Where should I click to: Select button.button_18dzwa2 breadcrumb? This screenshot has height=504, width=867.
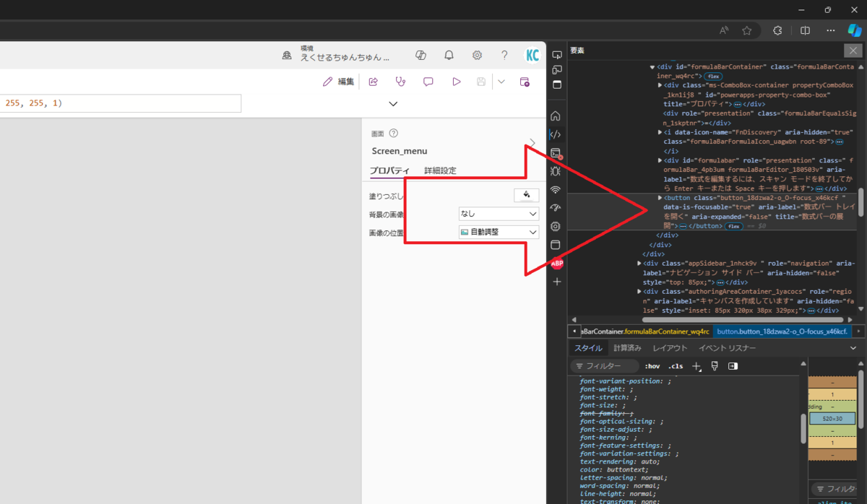click(782, 331)
